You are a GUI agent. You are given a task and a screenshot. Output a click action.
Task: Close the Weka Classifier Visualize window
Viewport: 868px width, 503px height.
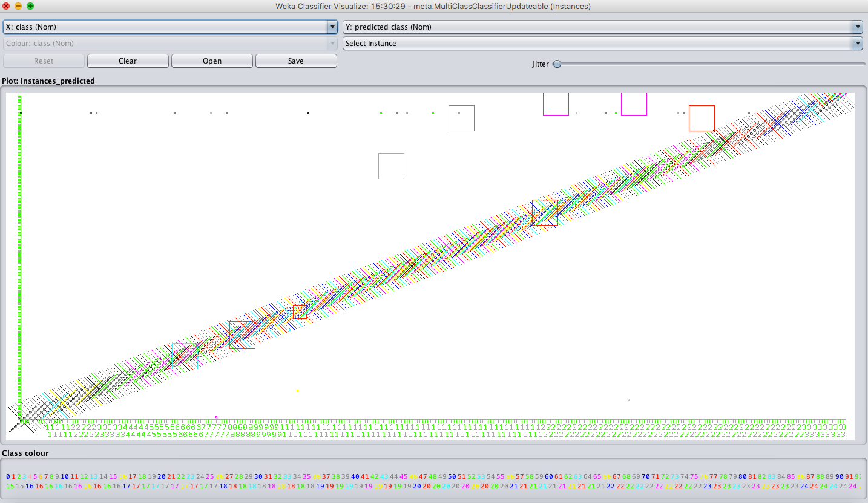pyautogui.click(x=7, y=6)
